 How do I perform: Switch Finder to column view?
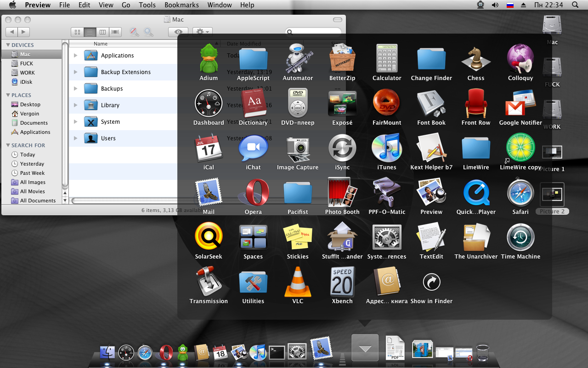[102, 32]
